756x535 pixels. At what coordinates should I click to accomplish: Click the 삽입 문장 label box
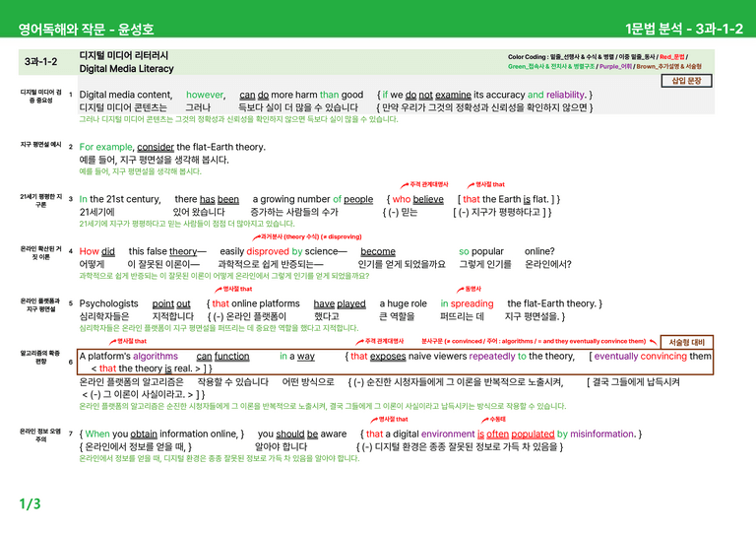[686, 81]
